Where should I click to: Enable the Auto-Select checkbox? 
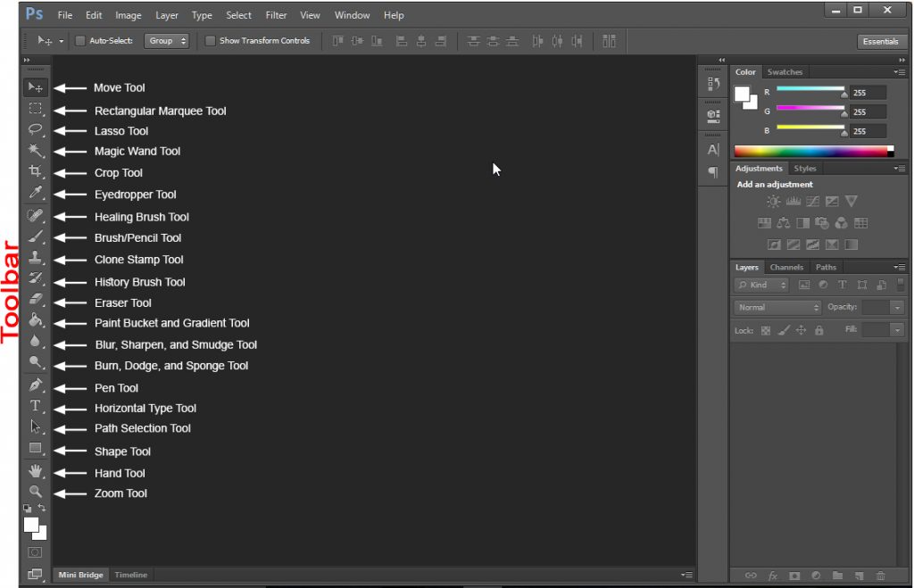[x=79, y=40]
